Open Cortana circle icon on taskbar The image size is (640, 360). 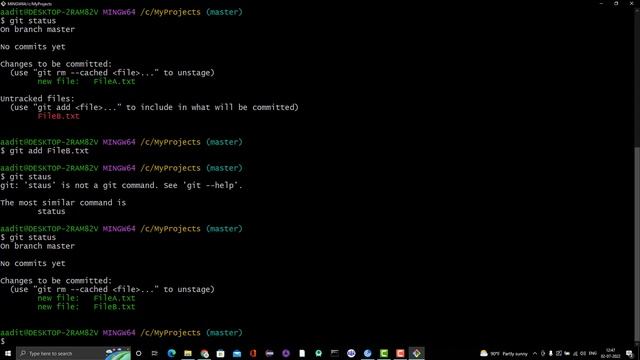click(x=139, y=353)
